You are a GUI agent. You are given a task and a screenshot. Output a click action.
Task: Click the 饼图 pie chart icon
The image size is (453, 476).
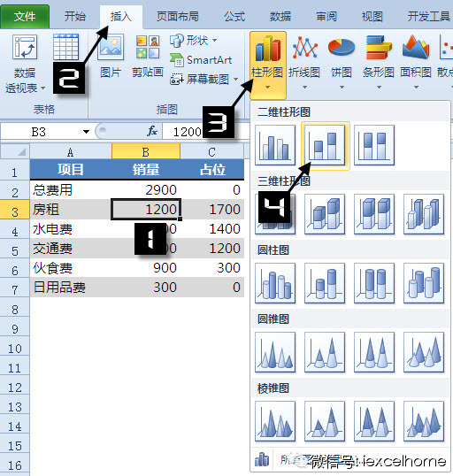[x=342, y=48]
